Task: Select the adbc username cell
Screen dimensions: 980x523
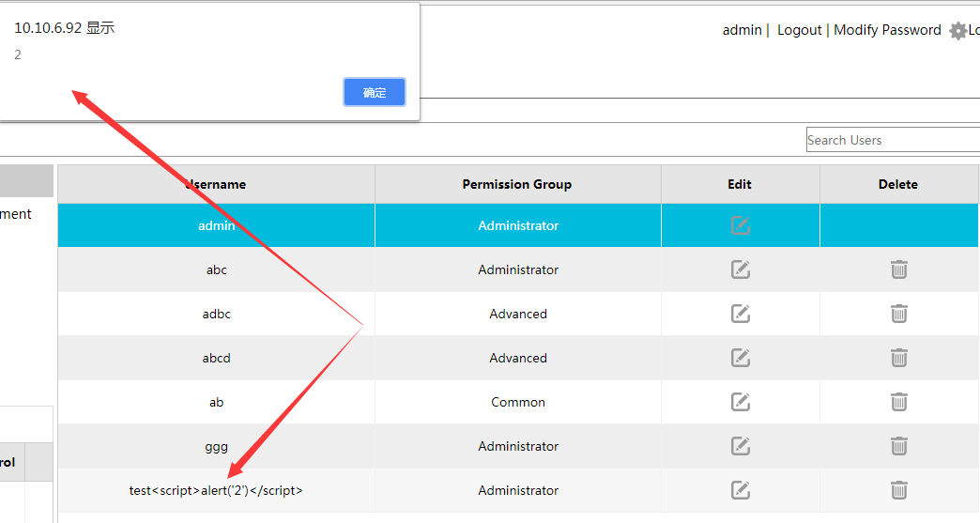Action: tap(216, 314)
